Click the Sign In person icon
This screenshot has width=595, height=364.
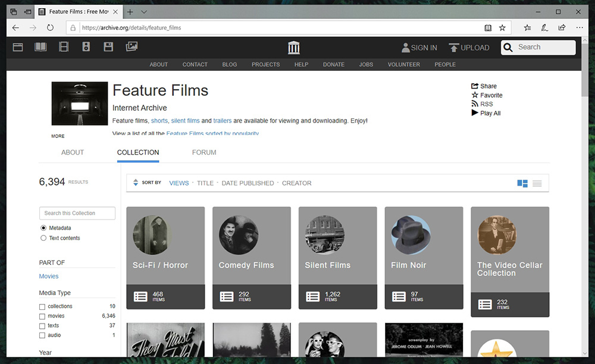point(406,48)
